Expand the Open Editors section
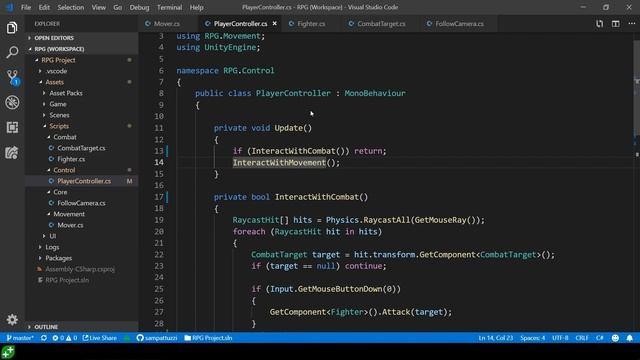640x360 pixels. pyautogui.click(x=82, y=38)
